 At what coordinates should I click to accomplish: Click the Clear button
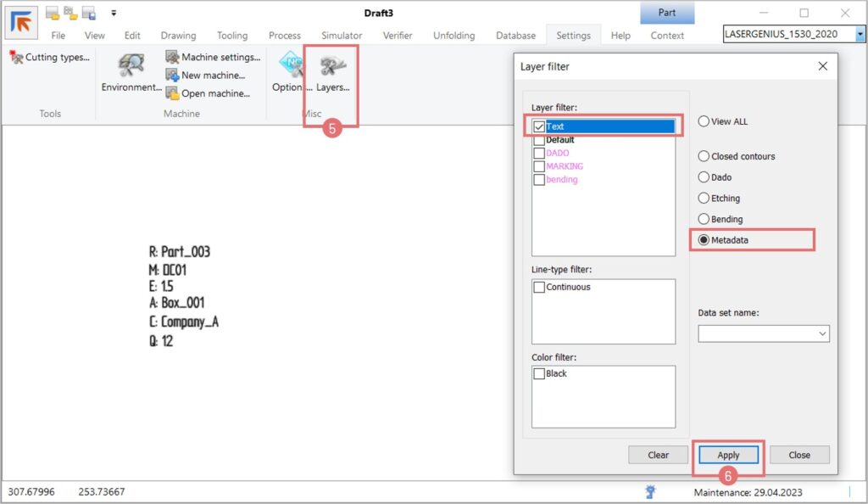tap(658, 455)
